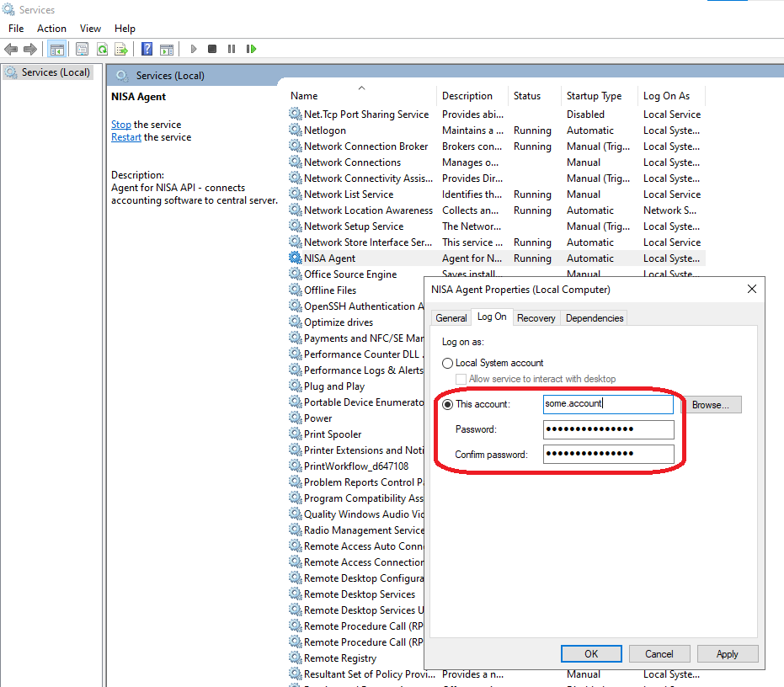
Task: Click the Export List toolbar icon
Action: tap(121, 50)
